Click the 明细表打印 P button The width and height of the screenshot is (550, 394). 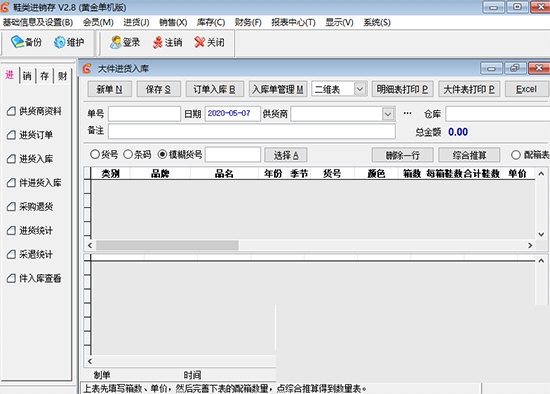coord(402,89)
